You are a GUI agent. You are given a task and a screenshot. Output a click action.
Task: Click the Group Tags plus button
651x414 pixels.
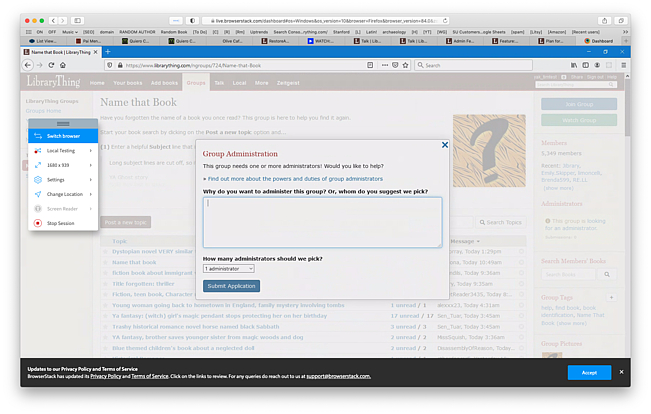click(611, 297)
